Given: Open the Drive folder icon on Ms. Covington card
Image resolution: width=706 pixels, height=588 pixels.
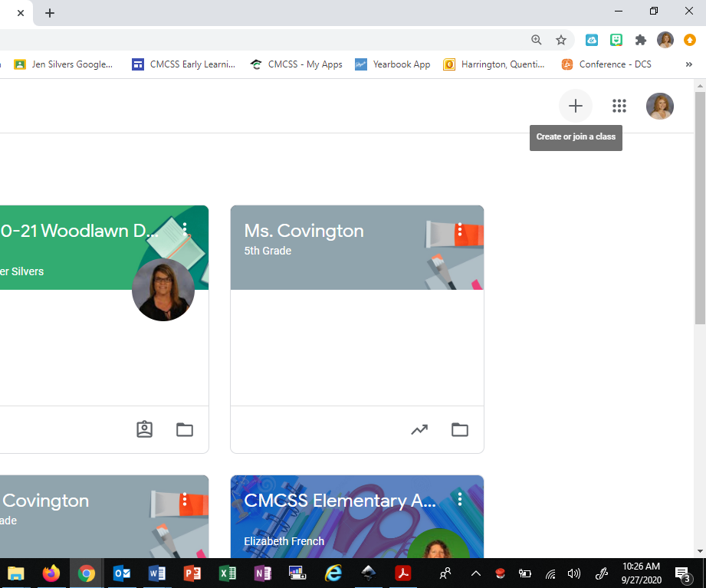Looking at the screenshot, I should click(459, 429).
